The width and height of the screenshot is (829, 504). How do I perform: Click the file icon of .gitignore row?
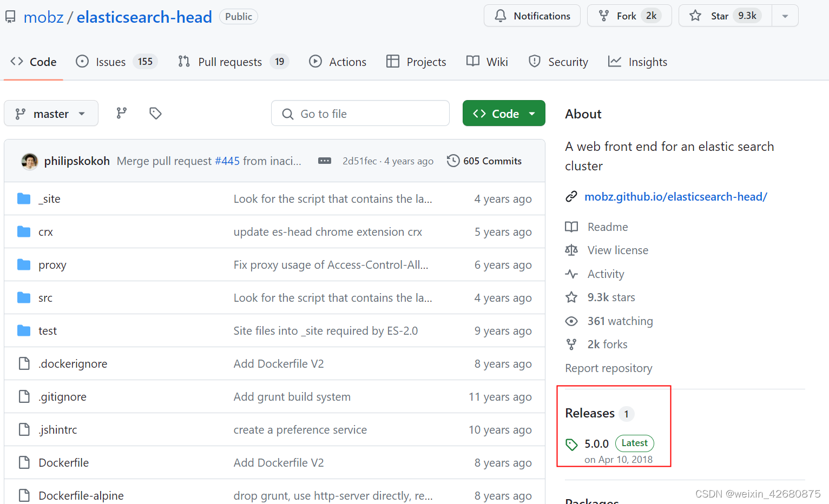[24, 397]
